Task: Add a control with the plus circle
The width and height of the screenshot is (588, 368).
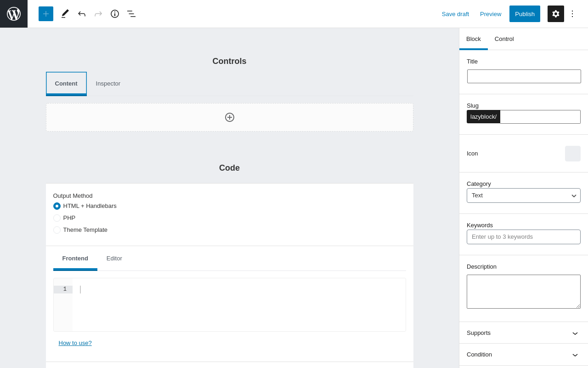Action: pos(230,117)
